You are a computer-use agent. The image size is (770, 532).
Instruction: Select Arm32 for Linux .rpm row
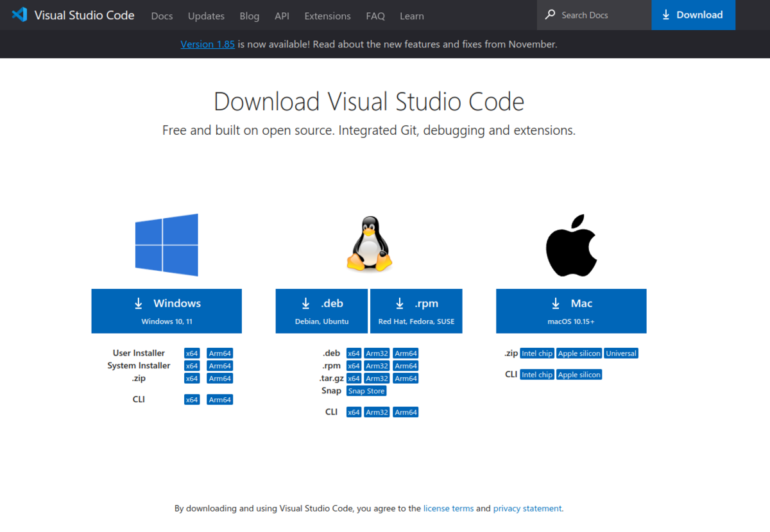(x=377, y=366)
